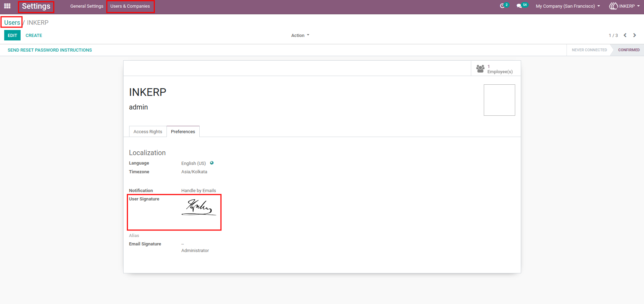Click the Employee(s) group icon
The height and width of the screenshot is (304, 644).
(x=480, y=69)
